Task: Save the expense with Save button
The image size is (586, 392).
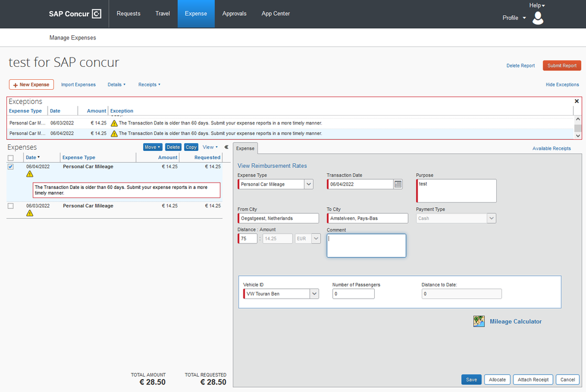Action: point(471,380)
